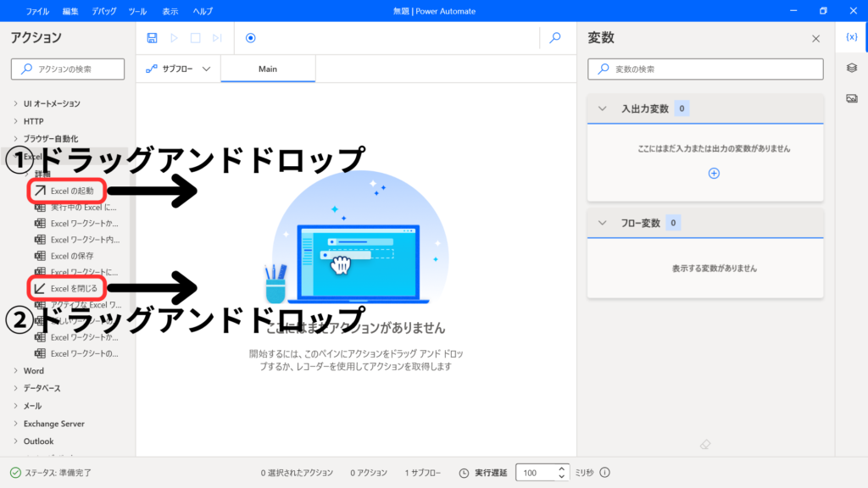Click the 実行遅延 value field showing 100
The width and height of the screenshot is (868, 488).
535,473
